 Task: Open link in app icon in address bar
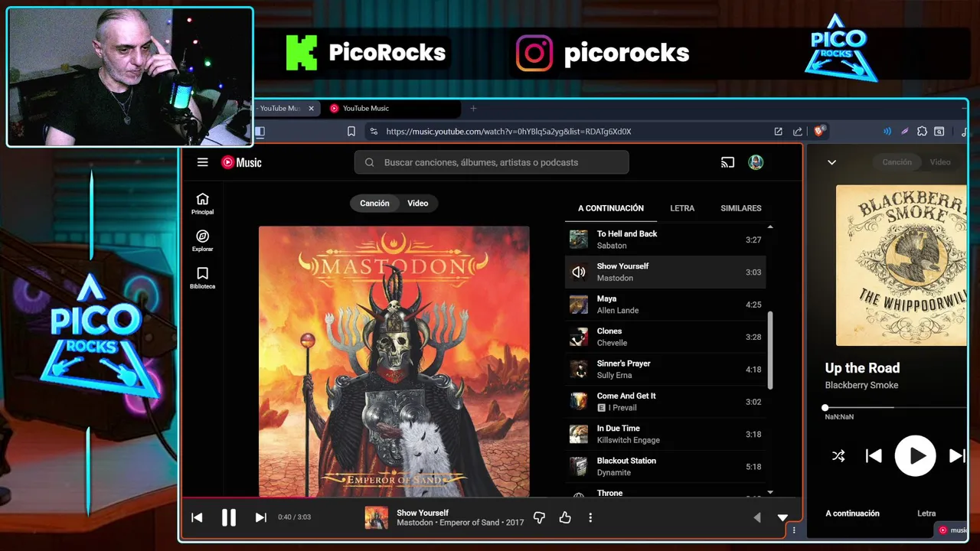[x=778, y=132]
